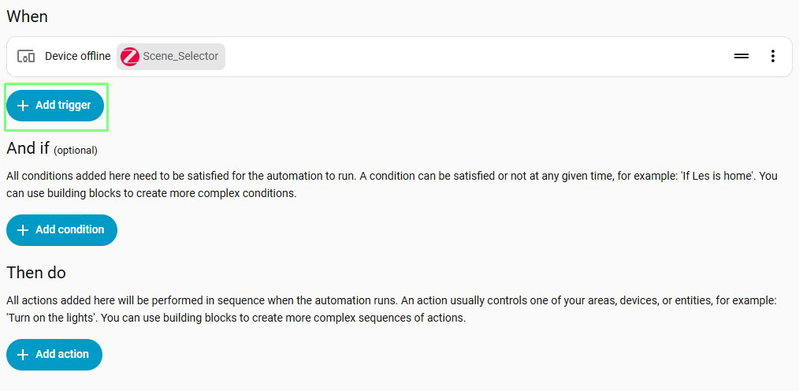Click the conditions description starting 'All conditions added'

(392, 185)
